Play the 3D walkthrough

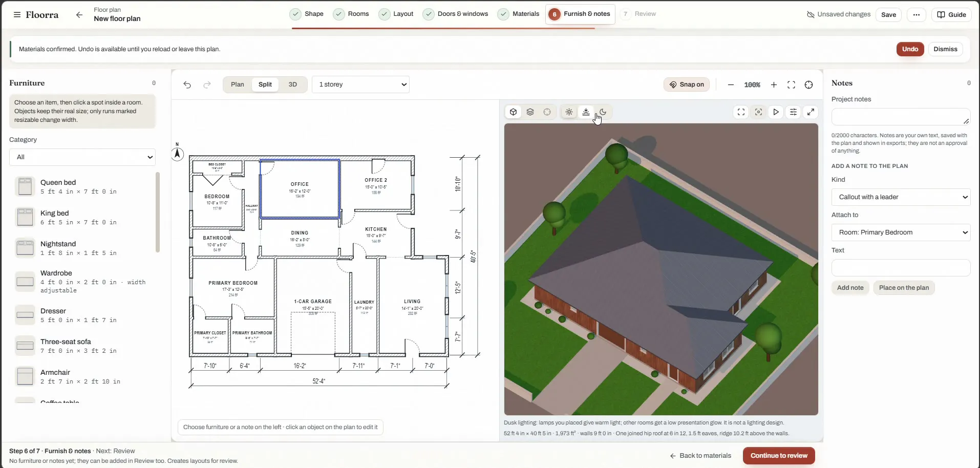[x=776, y=112]
